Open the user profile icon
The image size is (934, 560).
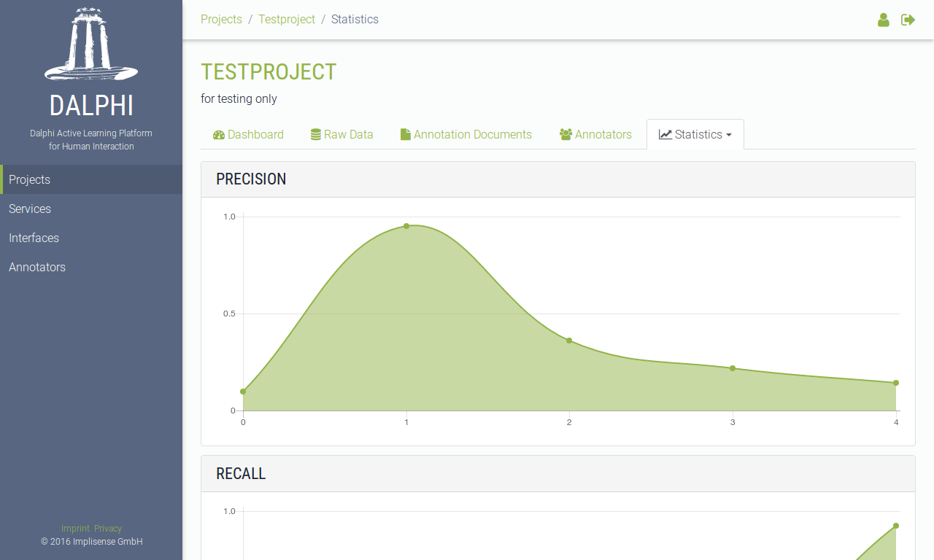(884, 20)
